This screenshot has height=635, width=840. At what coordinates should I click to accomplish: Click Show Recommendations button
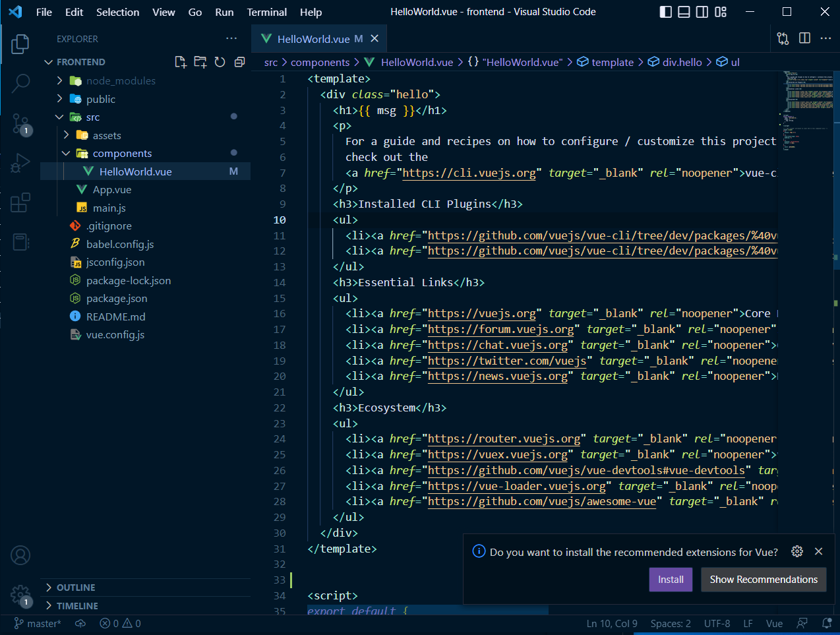click(764, 580)
